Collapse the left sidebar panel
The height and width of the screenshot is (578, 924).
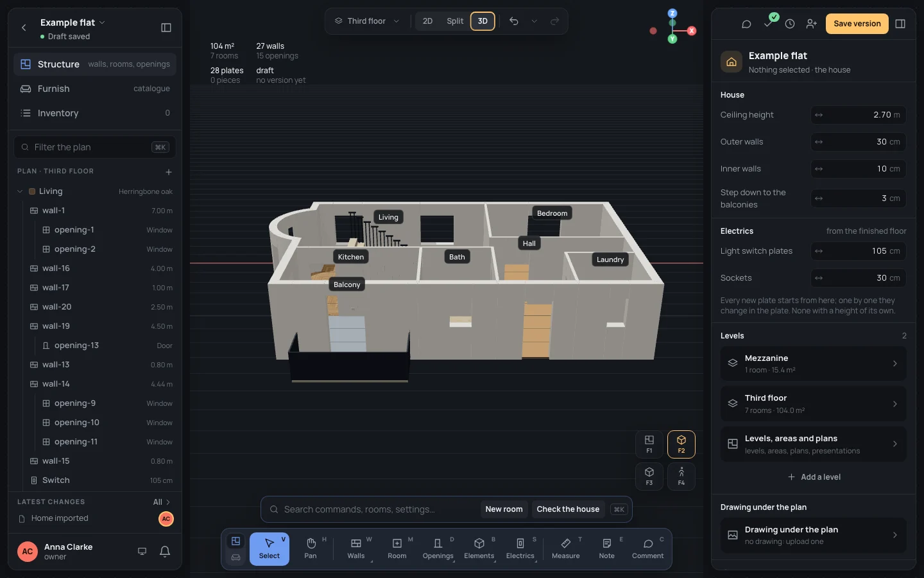pos(166,28)
